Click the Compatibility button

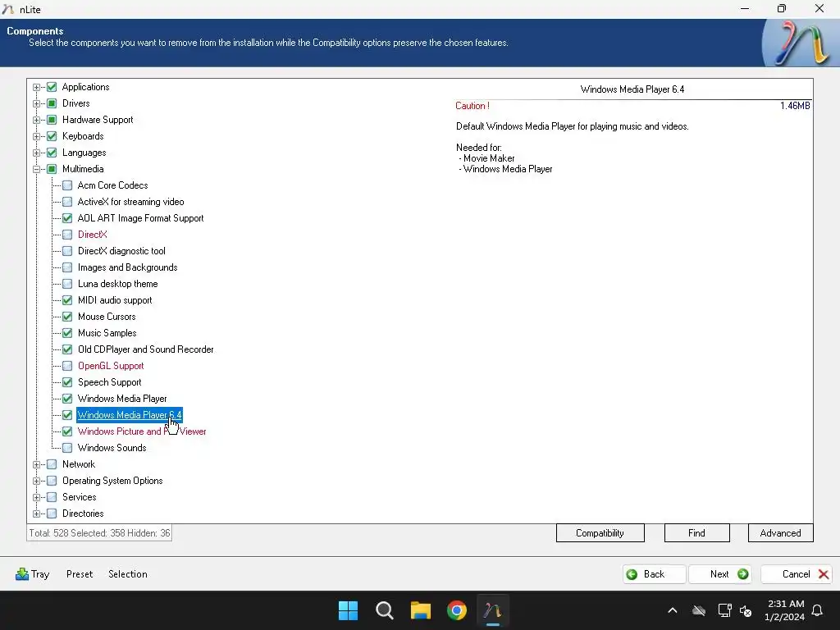point(600,533)
